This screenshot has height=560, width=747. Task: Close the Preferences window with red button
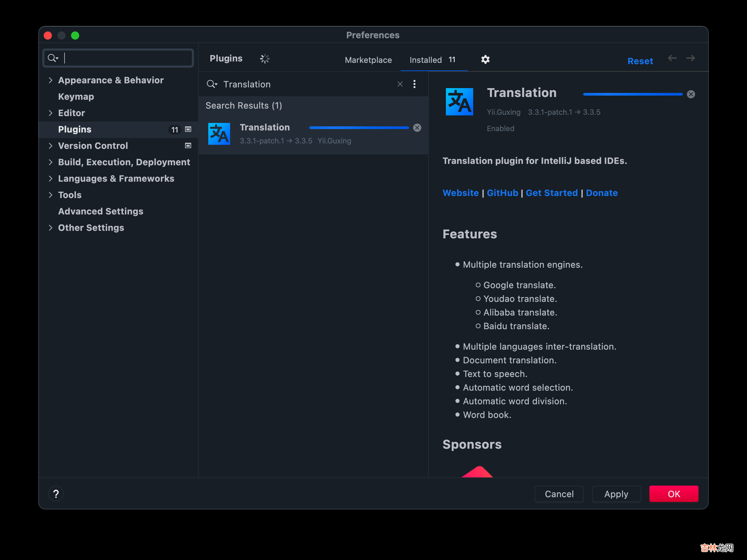(x=48, y=36)
